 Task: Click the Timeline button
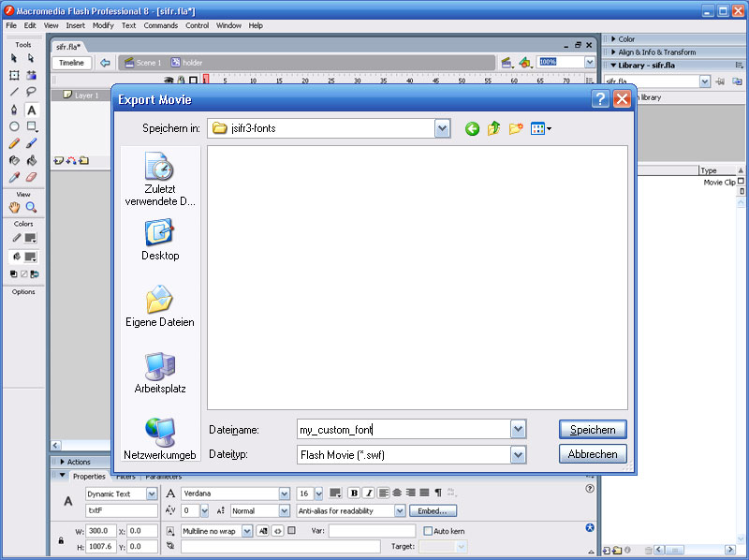[72, 63]
